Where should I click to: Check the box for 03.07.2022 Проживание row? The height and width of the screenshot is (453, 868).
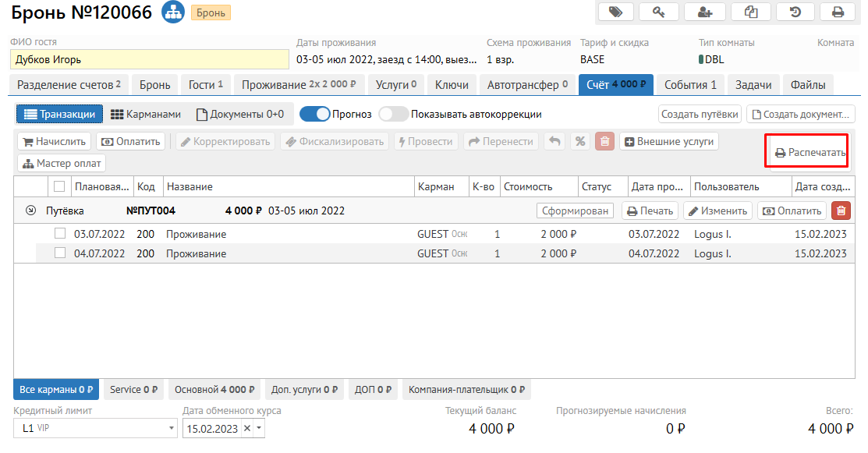click(59, 234)
